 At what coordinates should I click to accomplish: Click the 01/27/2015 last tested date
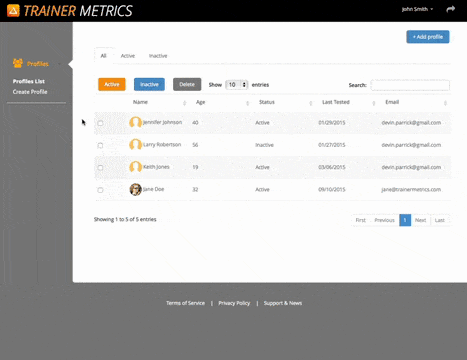(332, 145)
